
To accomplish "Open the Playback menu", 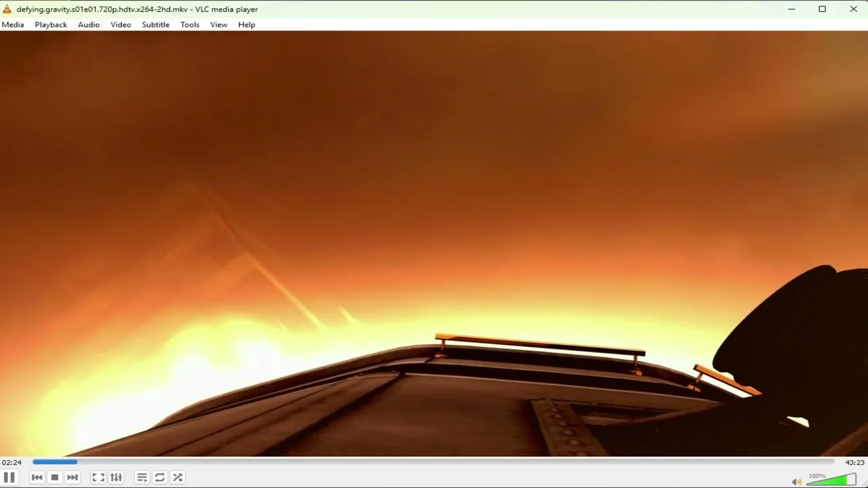I will (51, 24).
